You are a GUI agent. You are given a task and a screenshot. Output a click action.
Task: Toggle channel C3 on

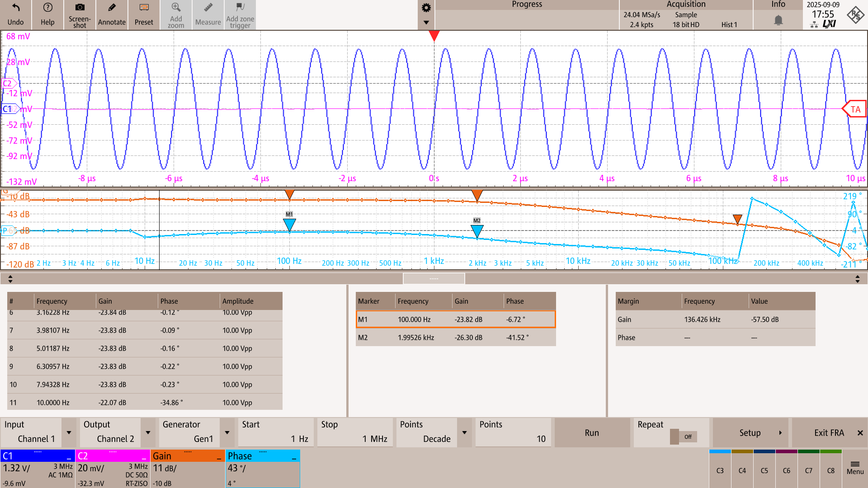pos(720,470)
